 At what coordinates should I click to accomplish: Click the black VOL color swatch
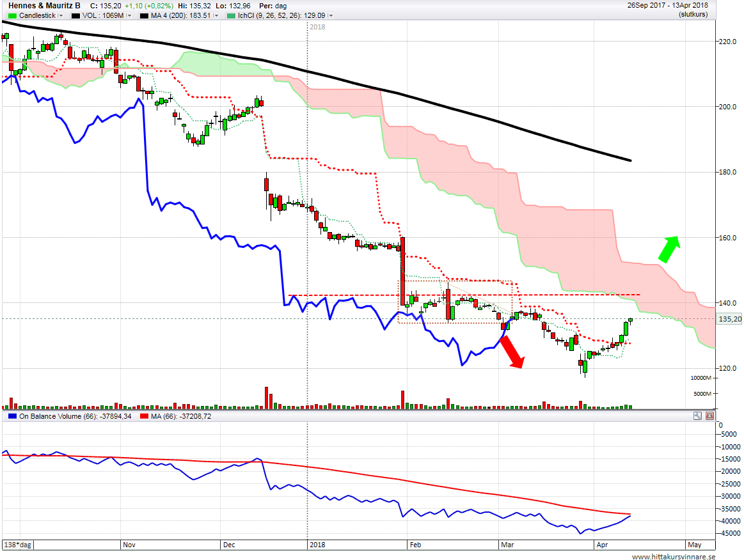[x=75, y=15]
